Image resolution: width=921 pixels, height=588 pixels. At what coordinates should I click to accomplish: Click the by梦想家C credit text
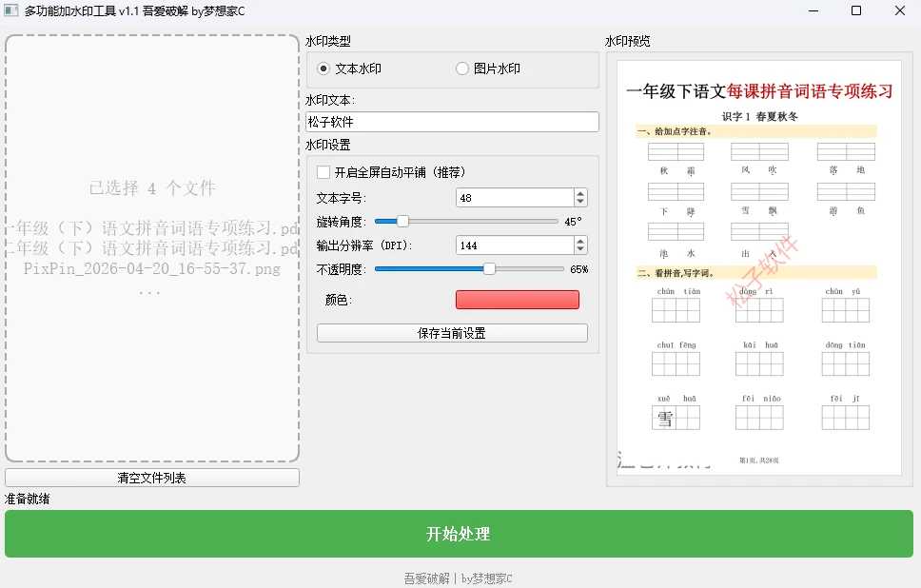pyautogui.click(x=487, y=577)
